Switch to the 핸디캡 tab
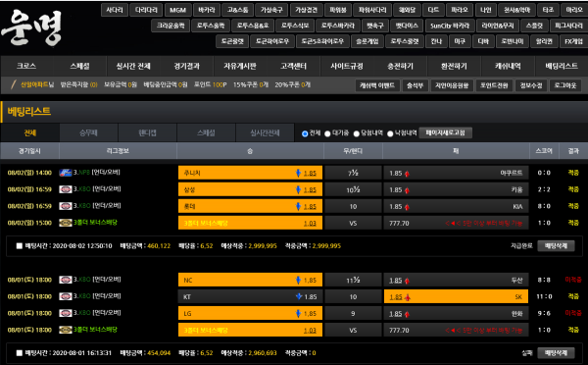 click(147, 132)
